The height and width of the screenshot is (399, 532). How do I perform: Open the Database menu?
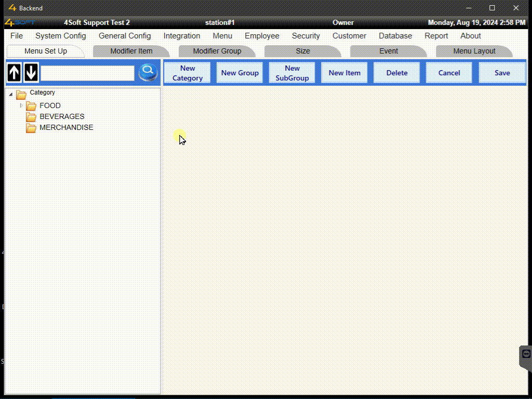pos(395,36)
